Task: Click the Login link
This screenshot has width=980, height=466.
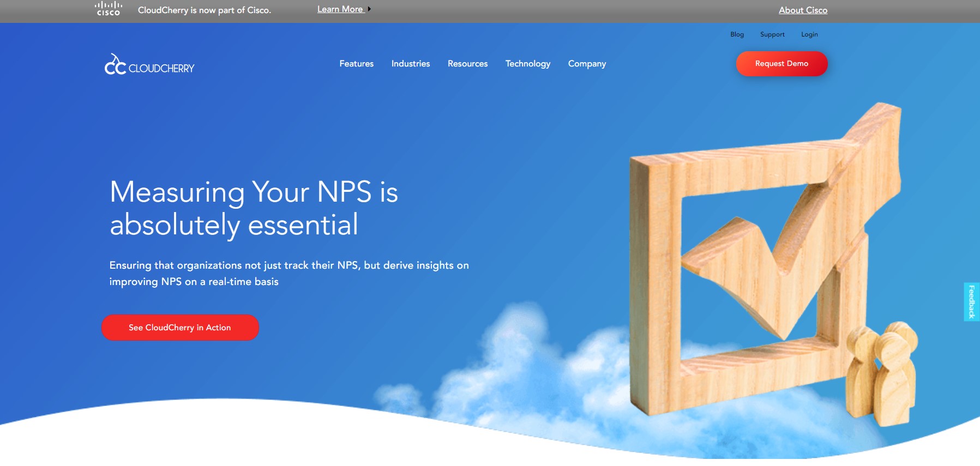Action: [809, 34]
